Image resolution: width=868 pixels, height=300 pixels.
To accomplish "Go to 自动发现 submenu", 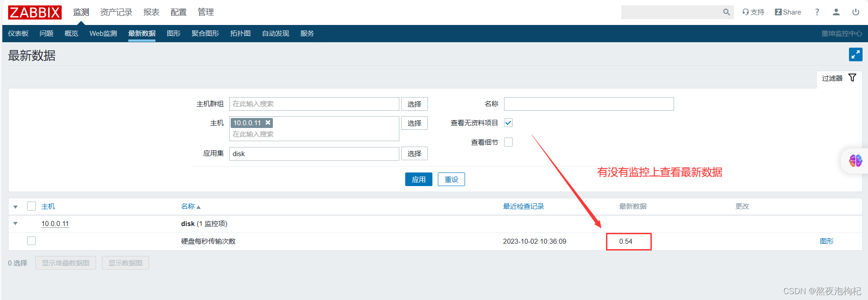I will [x=276, y=34].
